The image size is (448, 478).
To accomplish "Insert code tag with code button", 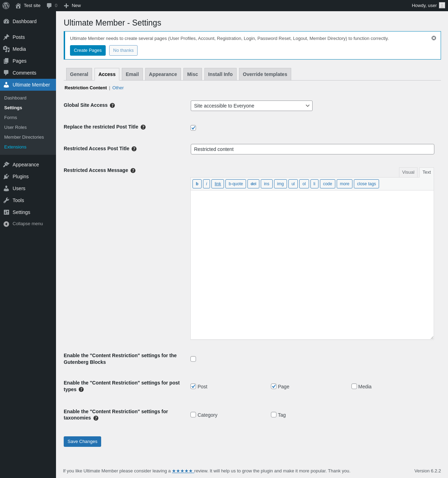I will (x=328, y=184).
